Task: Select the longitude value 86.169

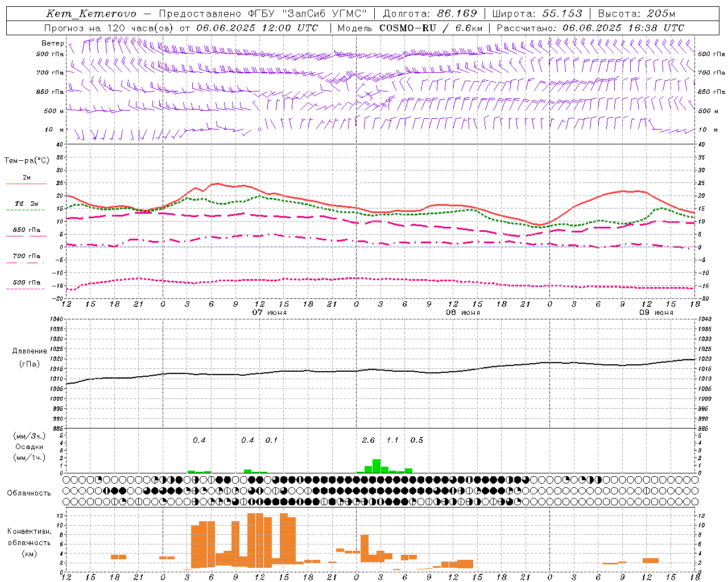Action: pos(457,14)
